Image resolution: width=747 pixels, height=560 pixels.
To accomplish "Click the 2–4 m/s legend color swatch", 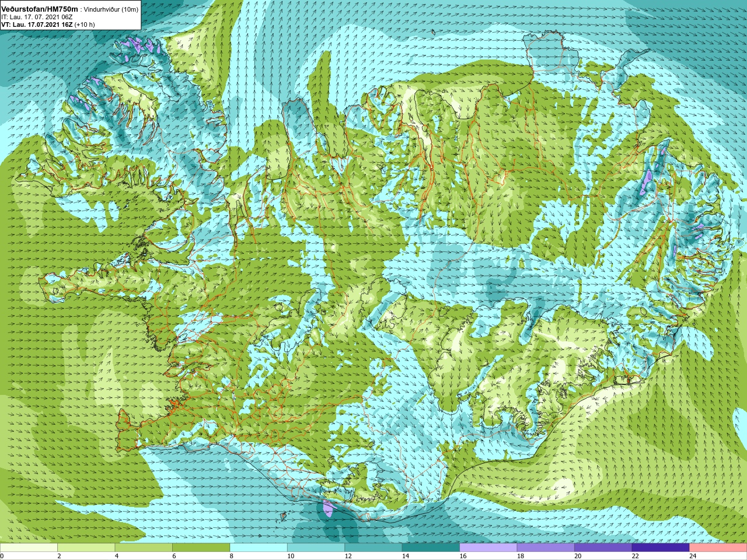I will tap(86, 548).
